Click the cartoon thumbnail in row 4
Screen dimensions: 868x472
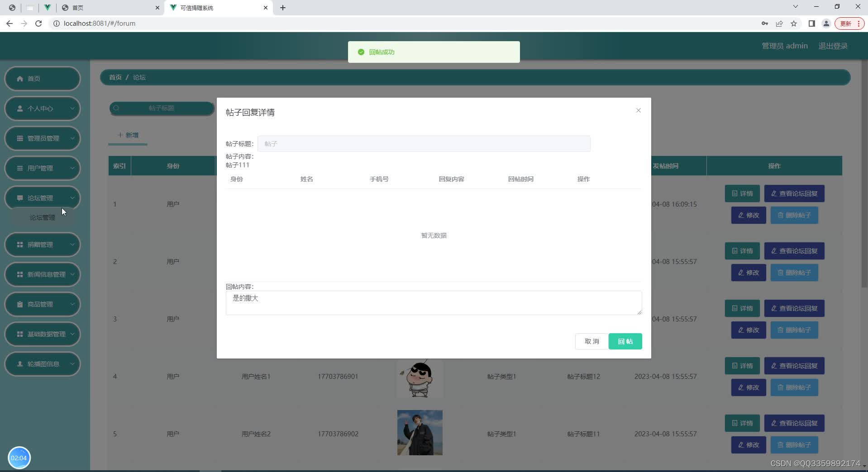click(420, 379)
